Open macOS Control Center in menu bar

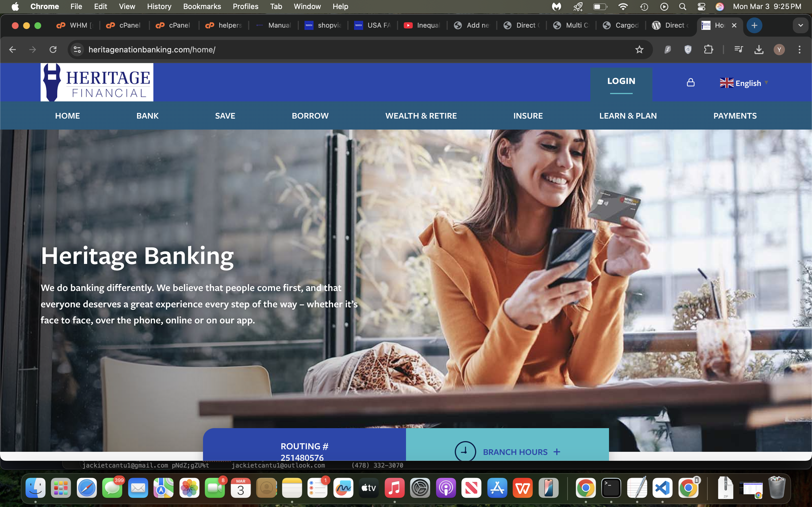(701, 7)
